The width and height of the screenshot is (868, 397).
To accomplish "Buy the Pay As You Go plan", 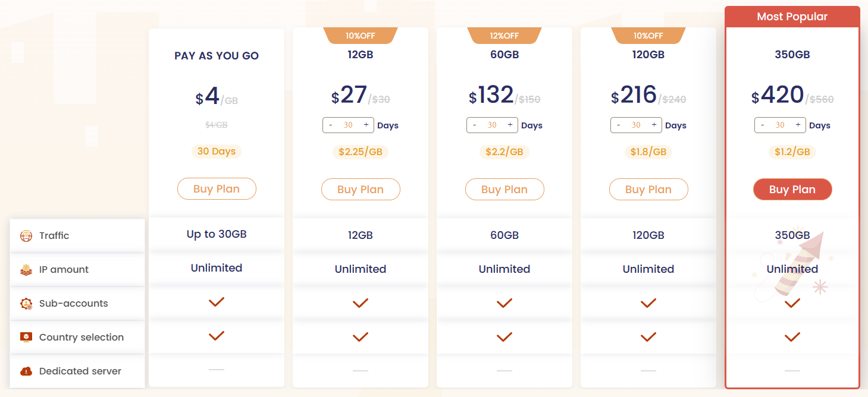I will (x=217, y=189).
